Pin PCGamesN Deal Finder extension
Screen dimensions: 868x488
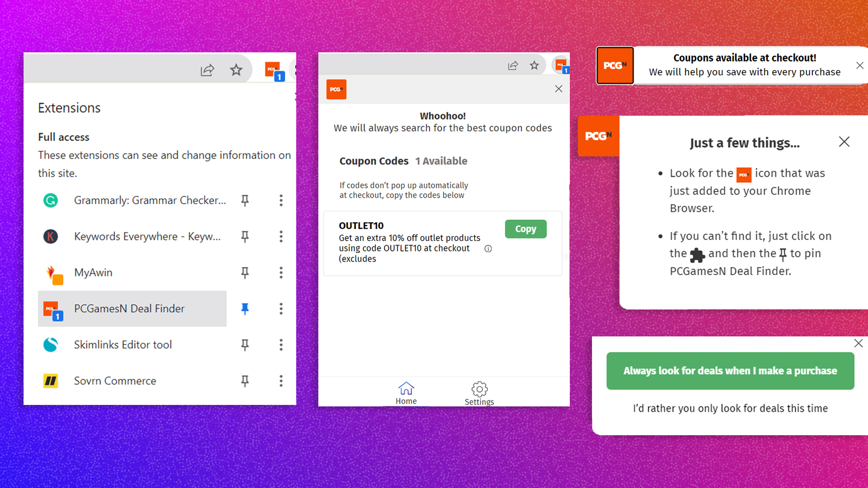point(245,309)
